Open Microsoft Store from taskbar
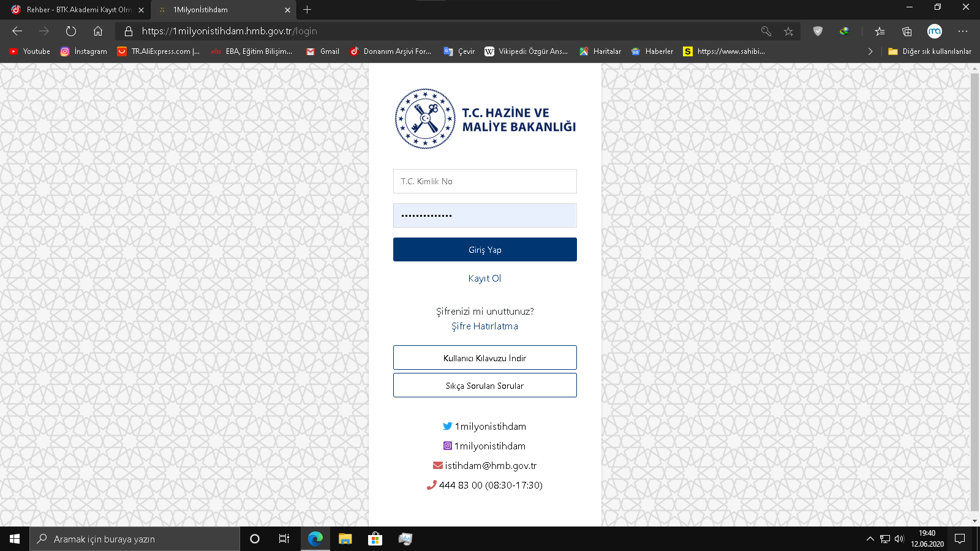This screenshot has height=551, width=980. [375, 539]
